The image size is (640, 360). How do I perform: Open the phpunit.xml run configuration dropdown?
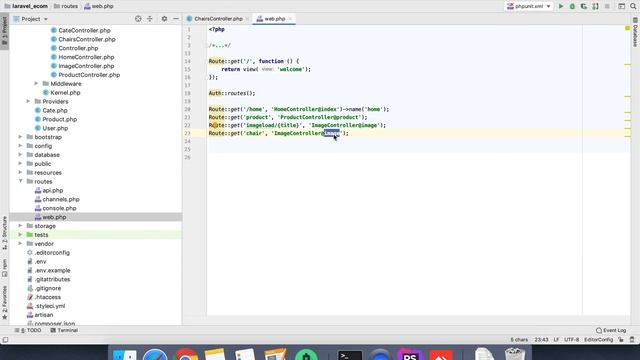529,6
